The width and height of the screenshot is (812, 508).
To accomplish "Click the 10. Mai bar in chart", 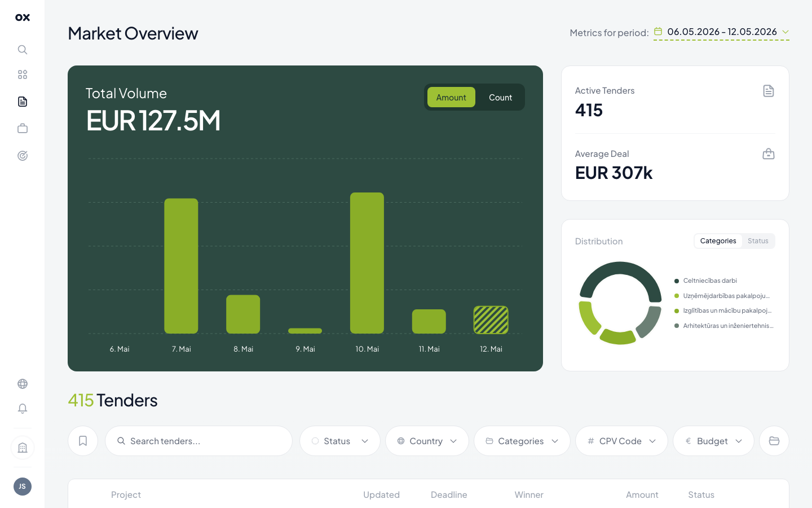I will 367,263.
